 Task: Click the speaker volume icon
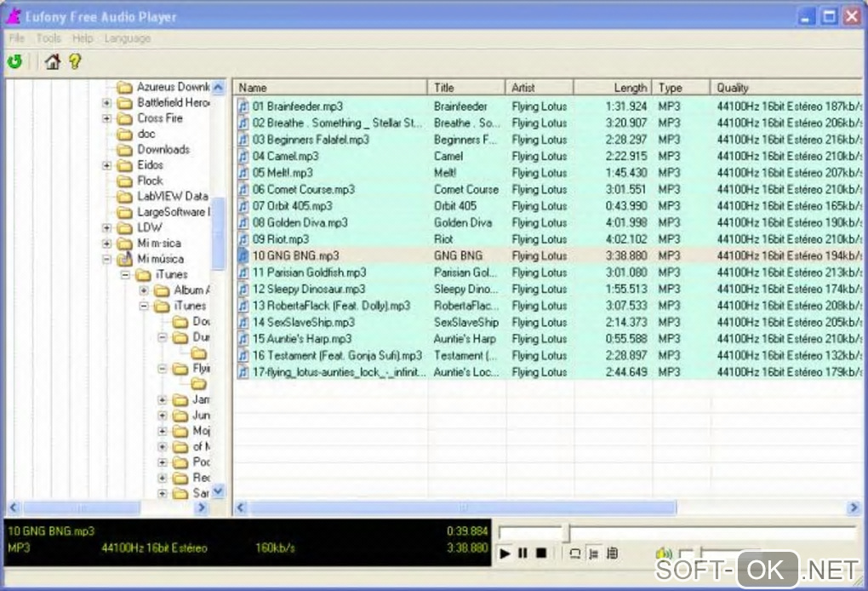coord(664,554)
